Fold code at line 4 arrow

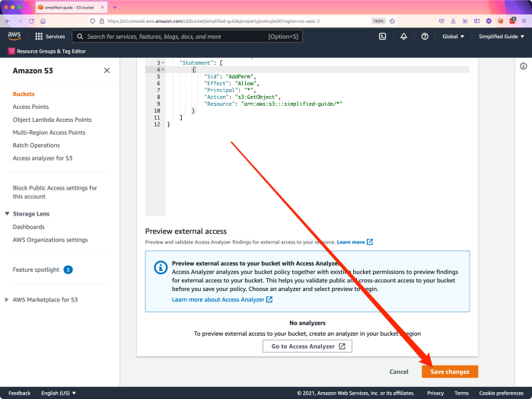pyautogui.click(x=163, y=69)
